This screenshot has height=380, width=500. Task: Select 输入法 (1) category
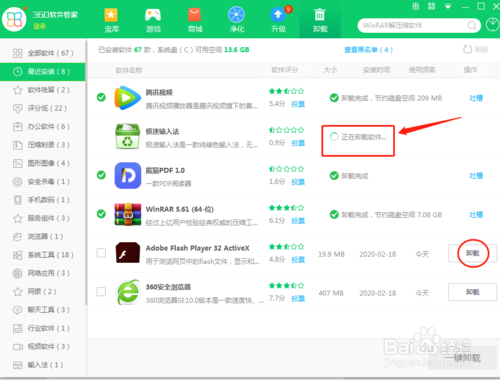[x=43, y=365]
